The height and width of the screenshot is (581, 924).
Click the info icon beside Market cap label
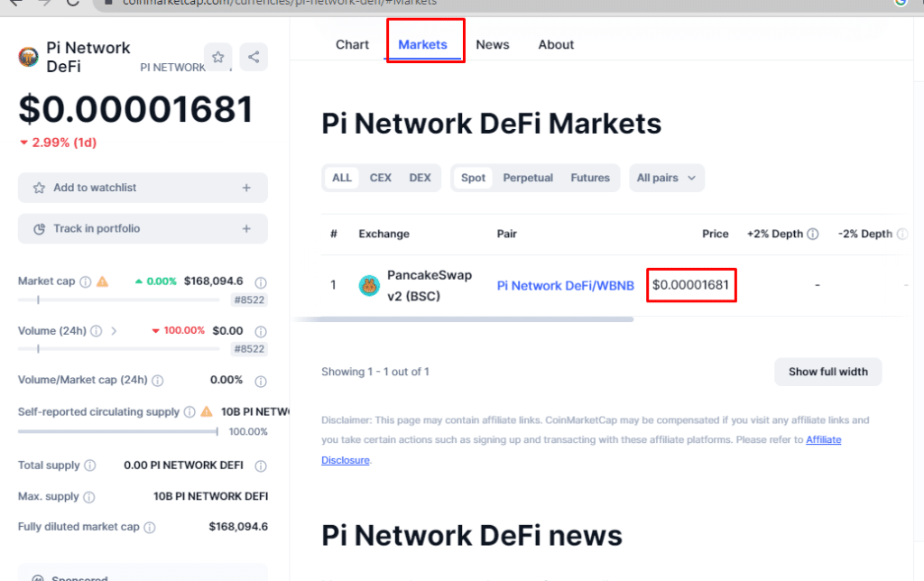pos(86,281)
